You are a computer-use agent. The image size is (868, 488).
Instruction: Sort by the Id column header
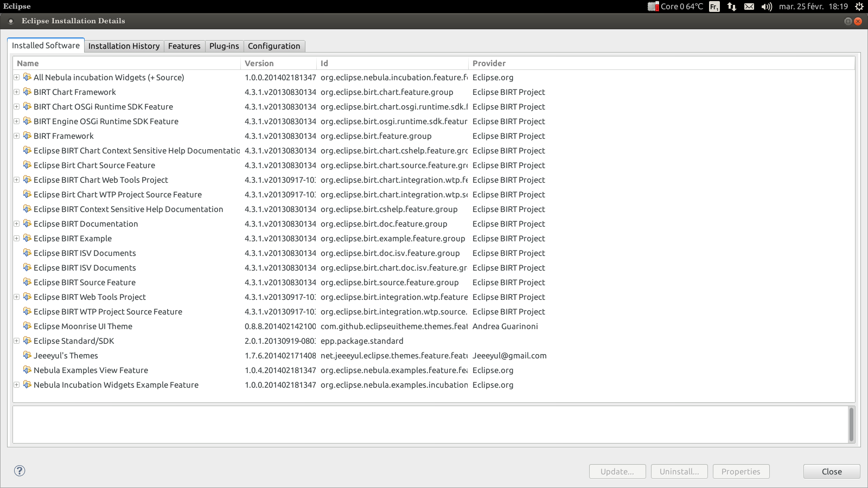[x=392, y=63]
